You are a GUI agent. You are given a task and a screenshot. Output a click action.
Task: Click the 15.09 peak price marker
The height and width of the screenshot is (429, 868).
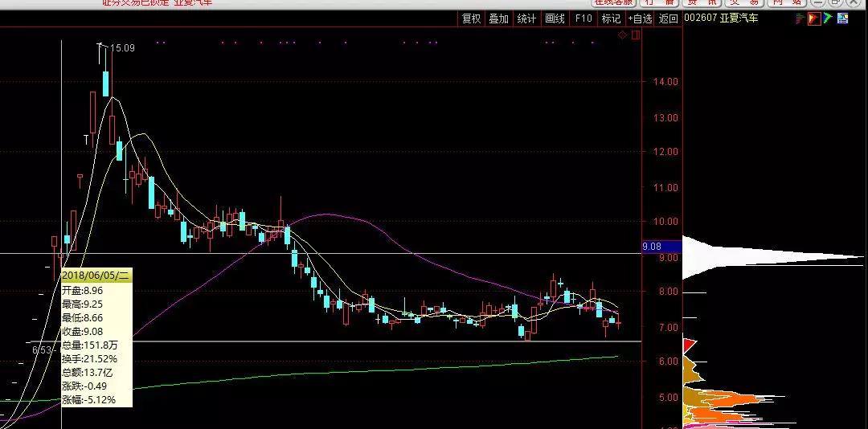point(122,48)
